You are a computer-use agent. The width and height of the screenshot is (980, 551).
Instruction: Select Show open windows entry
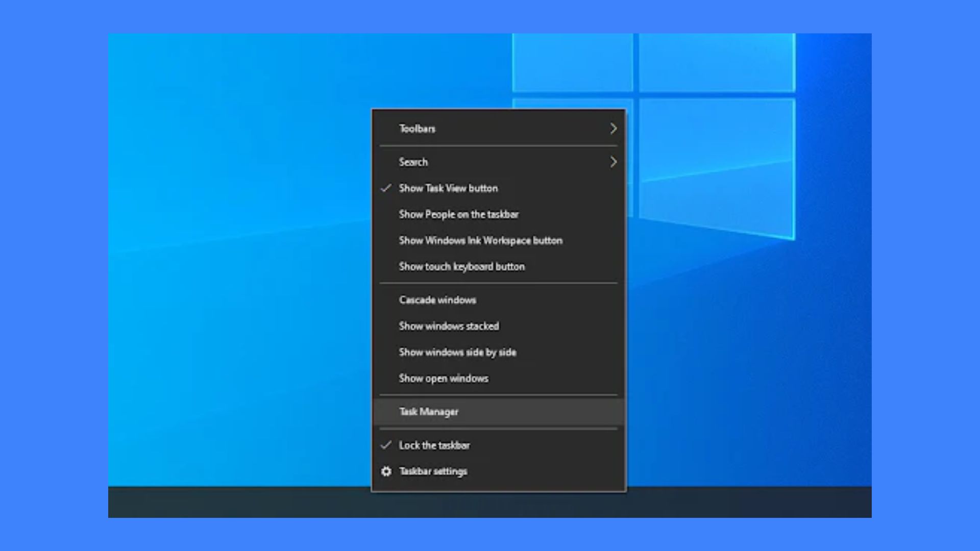[499, 378]
